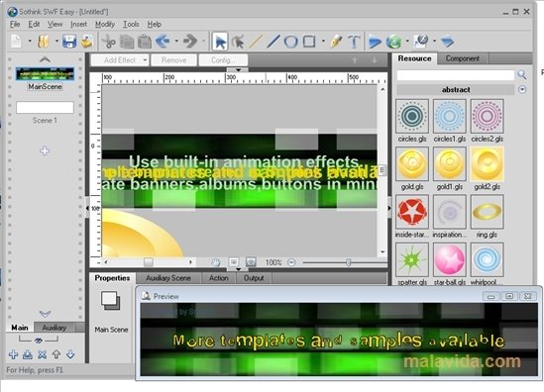544x392 pixels.
Task: Switch to the Auxiliary Scene tab
Action: (168, 278)
